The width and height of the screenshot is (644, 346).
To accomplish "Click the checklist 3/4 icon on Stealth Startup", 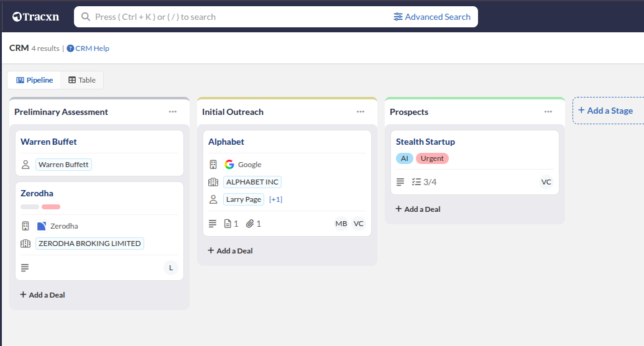I will [x=416, y=182].
